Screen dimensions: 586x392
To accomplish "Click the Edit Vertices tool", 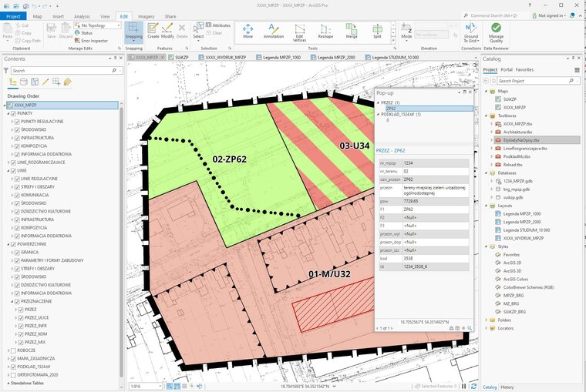I will click(299, 32).
